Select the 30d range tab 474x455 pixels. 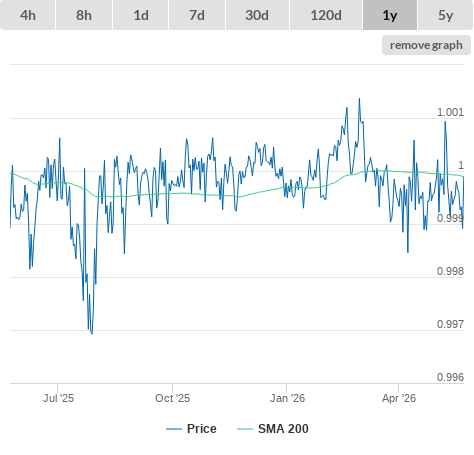click(x=257, y=15)
